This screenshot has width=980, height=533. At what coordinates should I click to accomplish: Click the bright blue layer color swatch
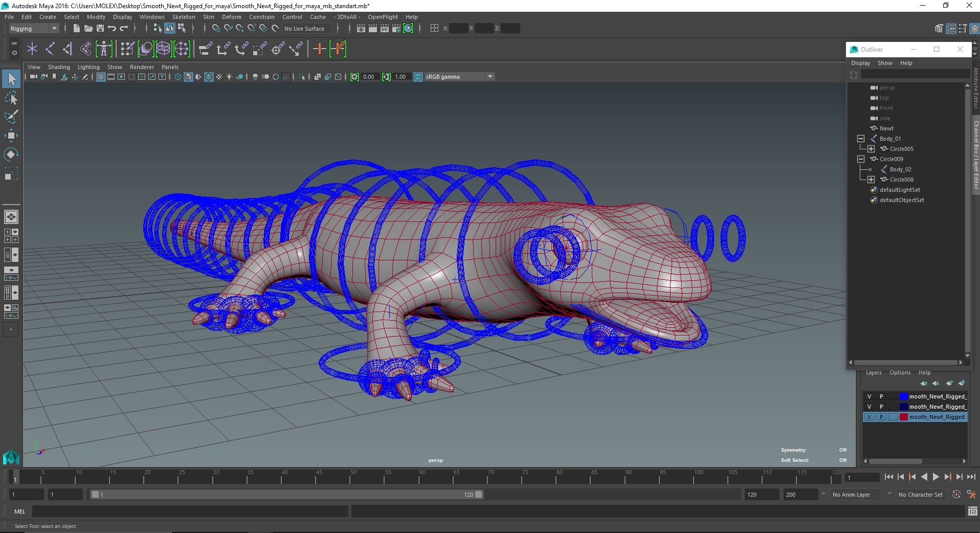tap(904, 396)
